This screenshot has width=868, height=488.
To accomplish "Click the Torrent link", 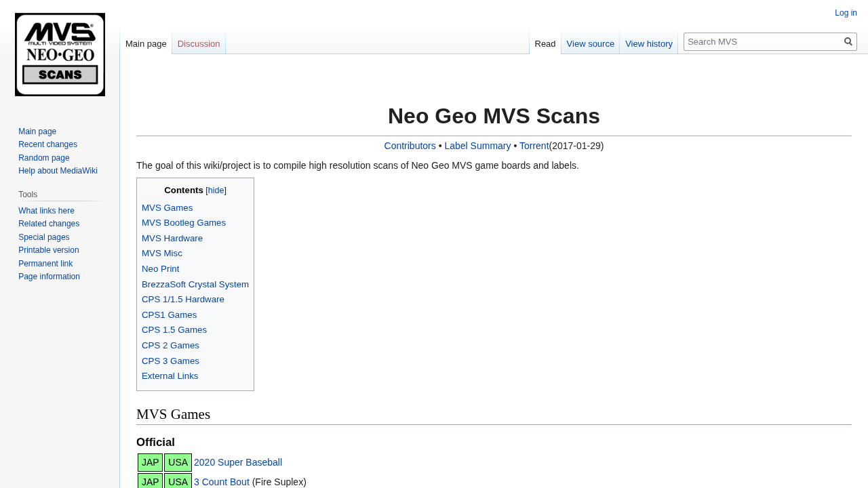I will point(534,146).
